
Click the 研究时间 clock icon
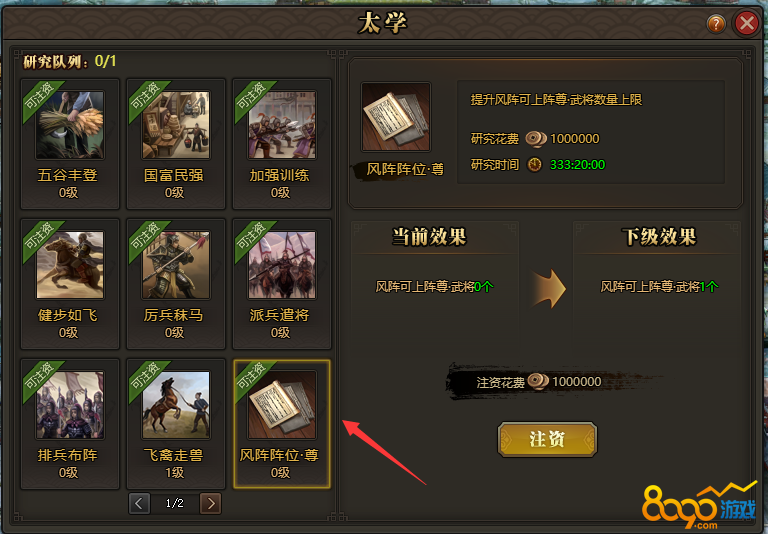click(534, 164)
